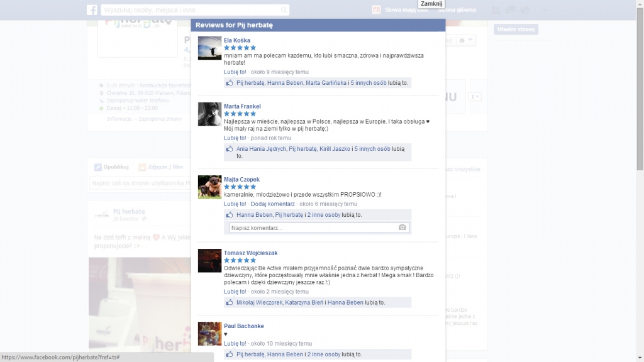Screen dimensions: 644x362
Task: Open the messages icon in top bar
Action: click(511, 10)
